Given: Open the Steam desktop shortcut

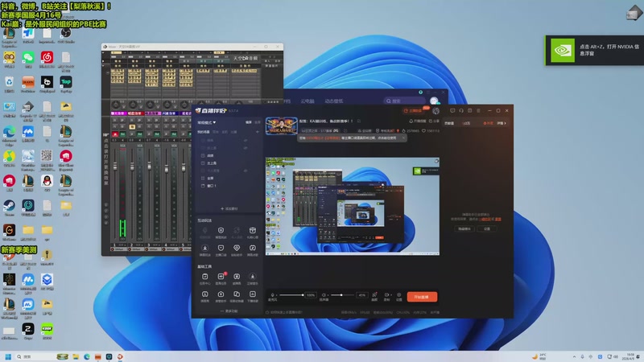Looking at the screenshot, I should tap(9, 205).
